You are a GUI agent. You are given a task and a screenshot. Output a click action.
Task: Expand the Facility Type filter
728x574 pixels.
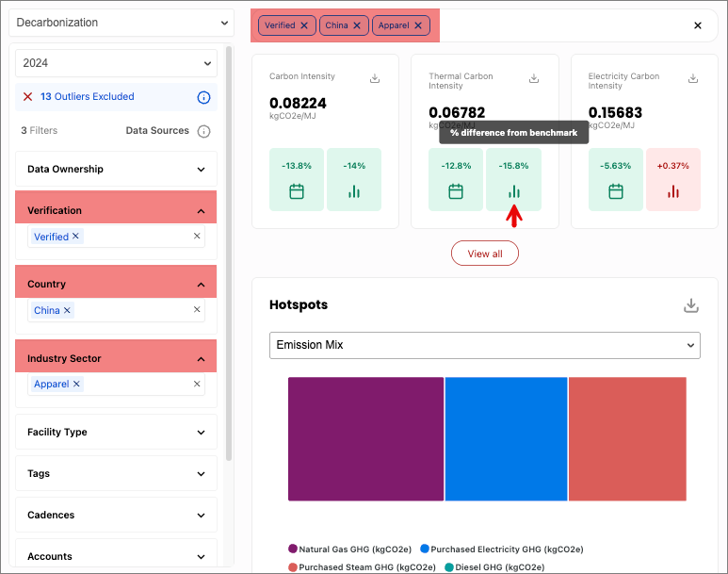pyautogui.click(x=116, y=433)
